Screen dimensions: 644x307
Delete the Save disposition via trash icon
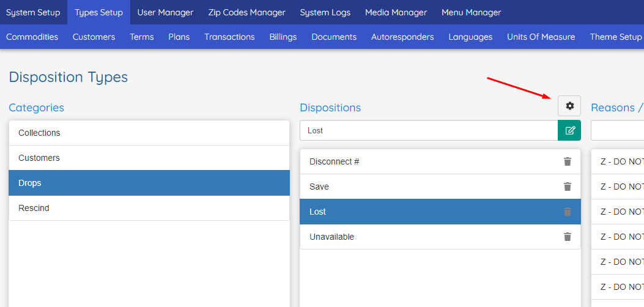coord(567,187)
